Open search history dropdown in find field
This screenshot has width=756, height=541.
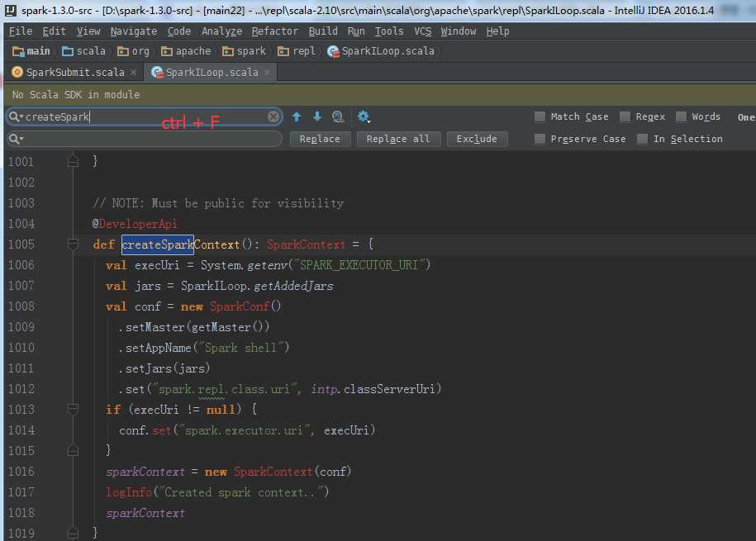[15, 116]
